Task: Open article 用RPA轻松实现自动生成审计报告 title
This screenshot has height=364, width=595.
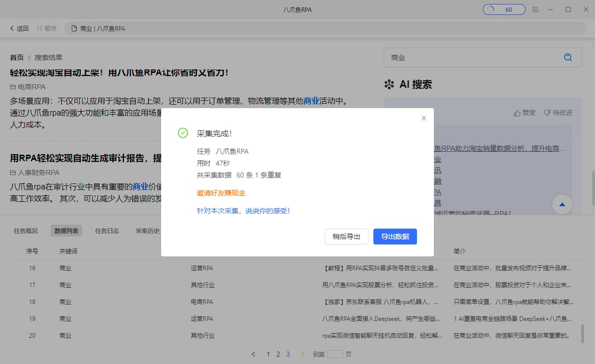Action: pyautogui.click(x=85, y=158)
